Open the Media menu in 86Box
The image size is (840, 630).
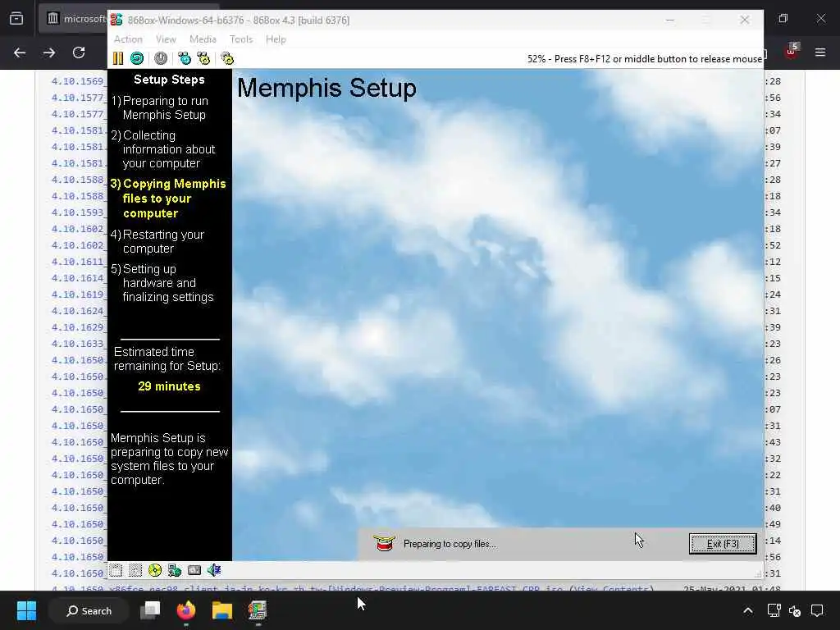click(x=203, y=39)
